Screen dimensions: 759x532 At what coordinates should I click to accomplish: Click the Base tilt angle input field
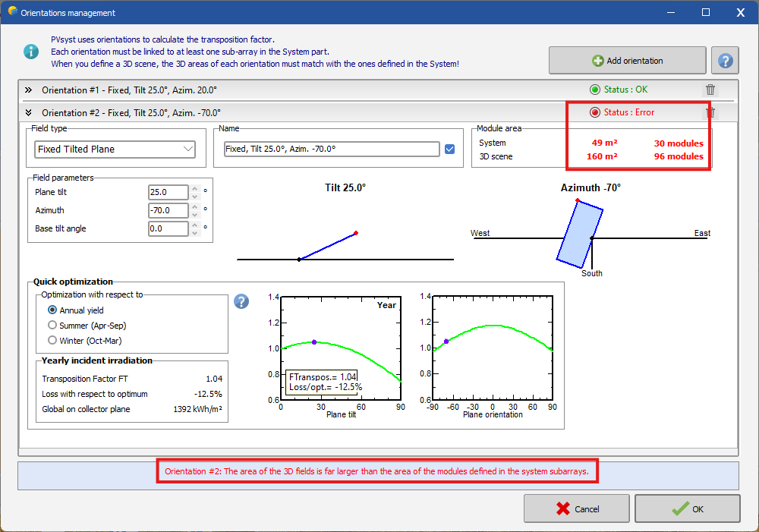[168, 228]
